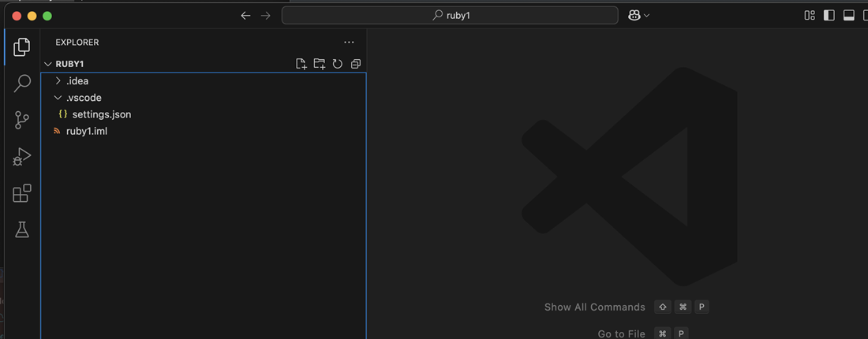Open the Testing flask icon

[x=21, y=229]
